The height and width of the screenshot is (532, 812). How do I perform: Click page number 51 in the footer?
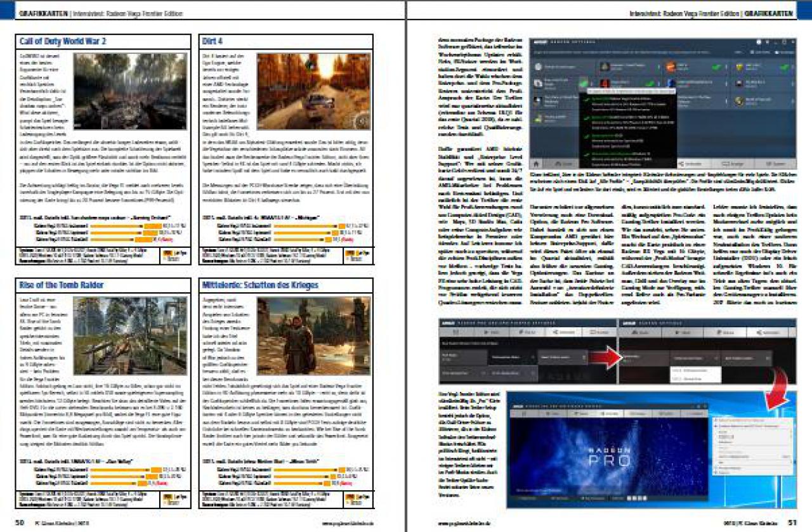[x=792, y=523]
